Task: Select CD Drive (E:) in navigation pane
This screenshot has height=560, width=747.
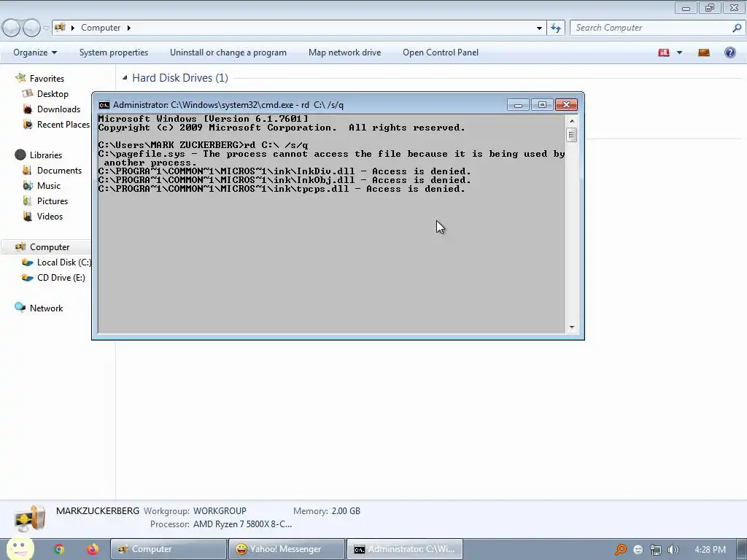Action: [61, 278]
